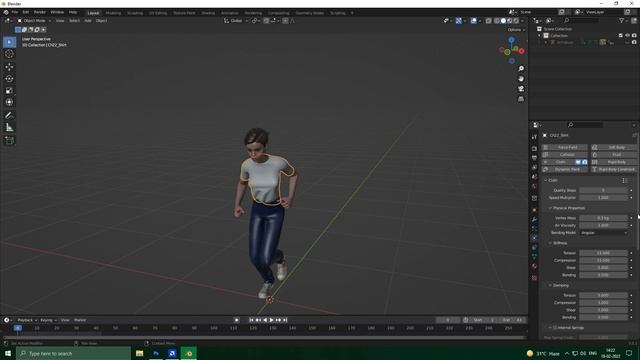
Task: Enable the Internal Springs checkbox
Action: pyautogui.click(x=554, y=328)
